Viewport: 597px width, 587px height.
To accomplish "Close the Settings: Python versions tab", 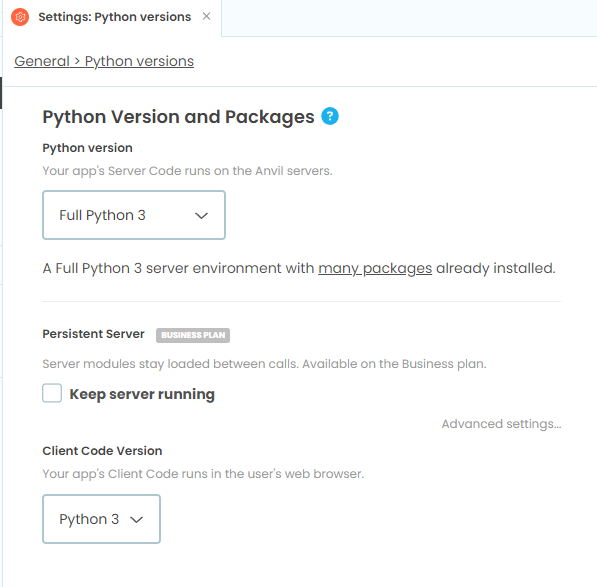I will point(206,16).
